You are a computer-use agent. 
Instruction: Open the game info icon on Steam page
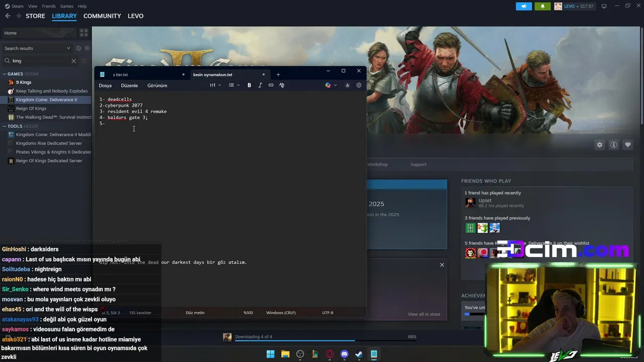(x=614, y=145)
